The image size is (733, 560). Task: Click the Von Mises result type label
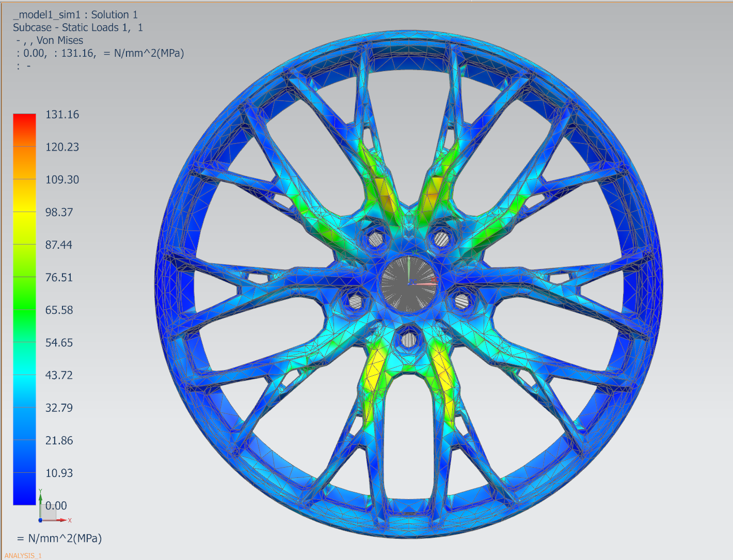click(x=59, y=40)
